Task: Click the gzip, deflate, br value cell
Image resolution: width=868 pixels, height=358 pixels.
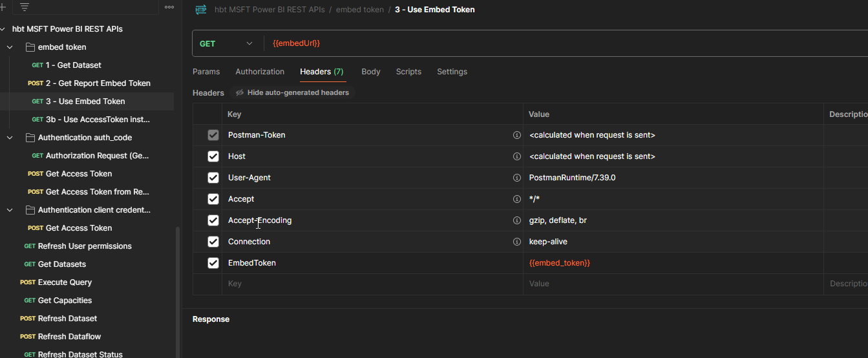Action: [x=673, y=220]
